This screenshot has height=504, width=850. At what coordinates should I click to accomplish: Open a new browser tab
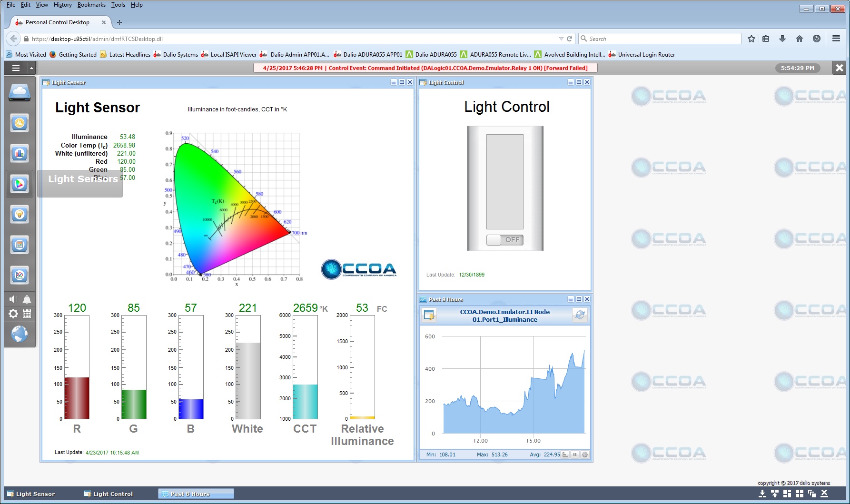[119, 22]
